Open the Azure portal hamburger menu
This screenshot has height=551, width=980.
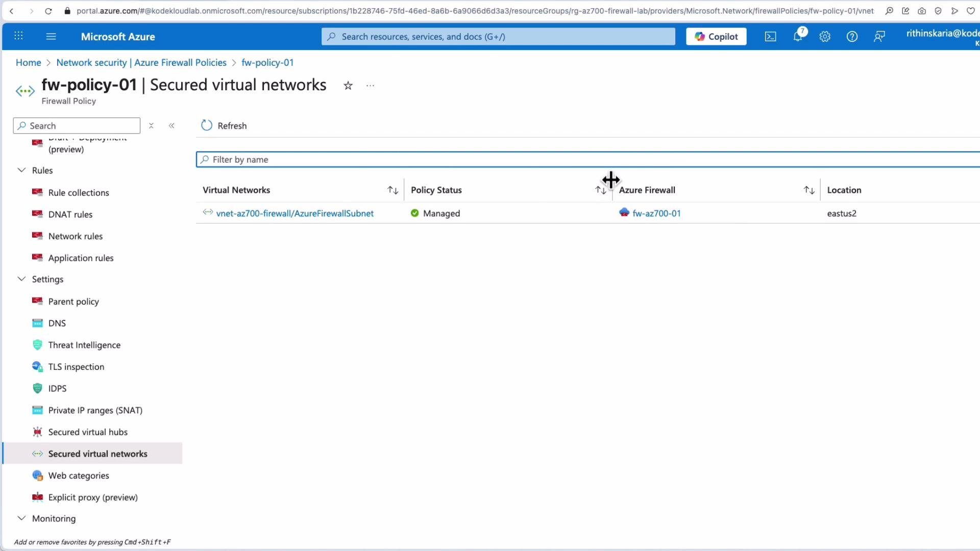click(51, 36)
